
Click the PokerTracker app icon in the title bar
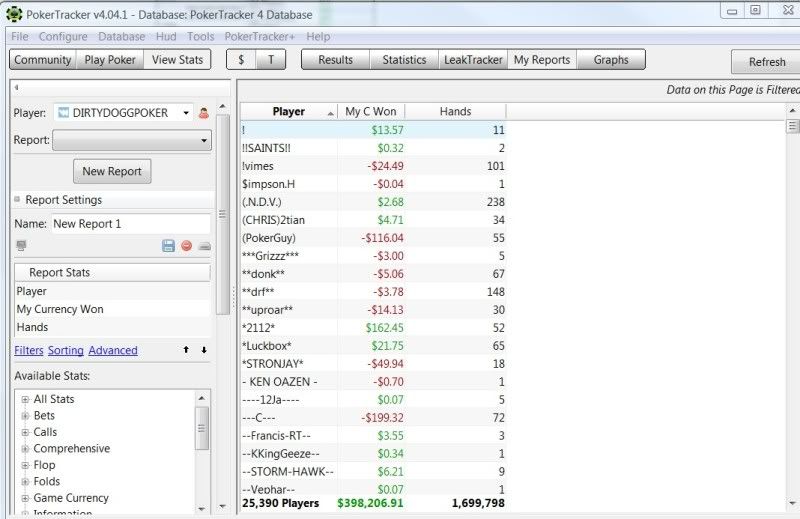click(x=14, y=14)
